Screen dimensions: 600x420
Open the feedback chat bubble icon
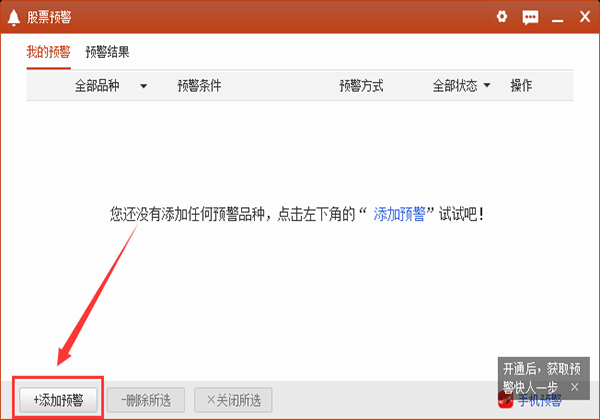pos(530,17)
